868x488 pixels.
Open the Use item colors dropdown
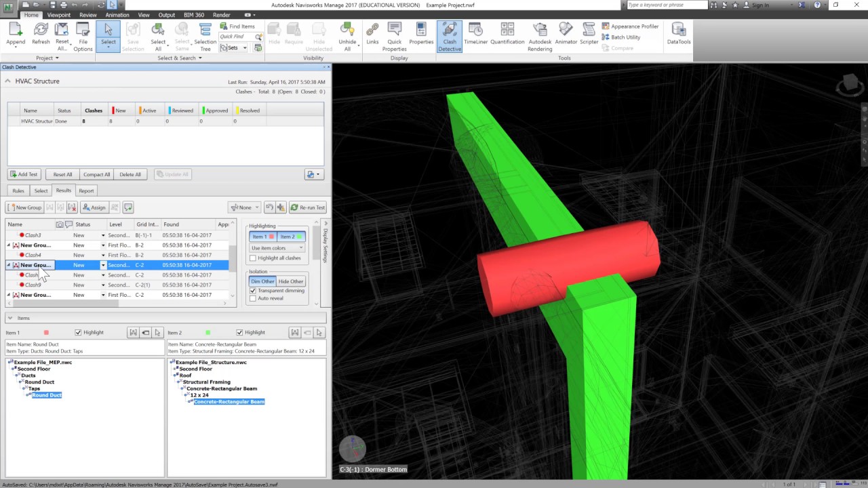pyautogui.click(x=277, y=248)
